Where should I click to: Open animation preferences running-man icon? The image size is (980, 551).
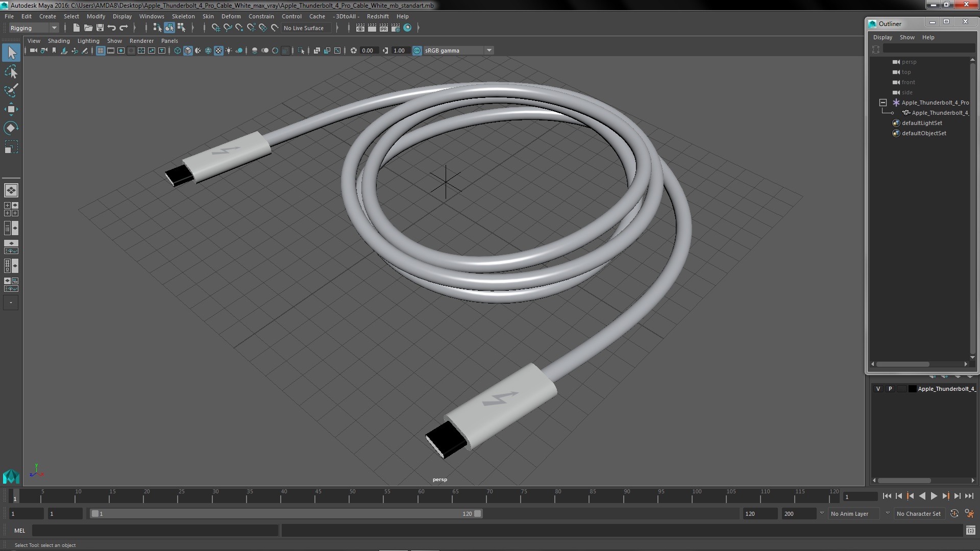[969, 513]
